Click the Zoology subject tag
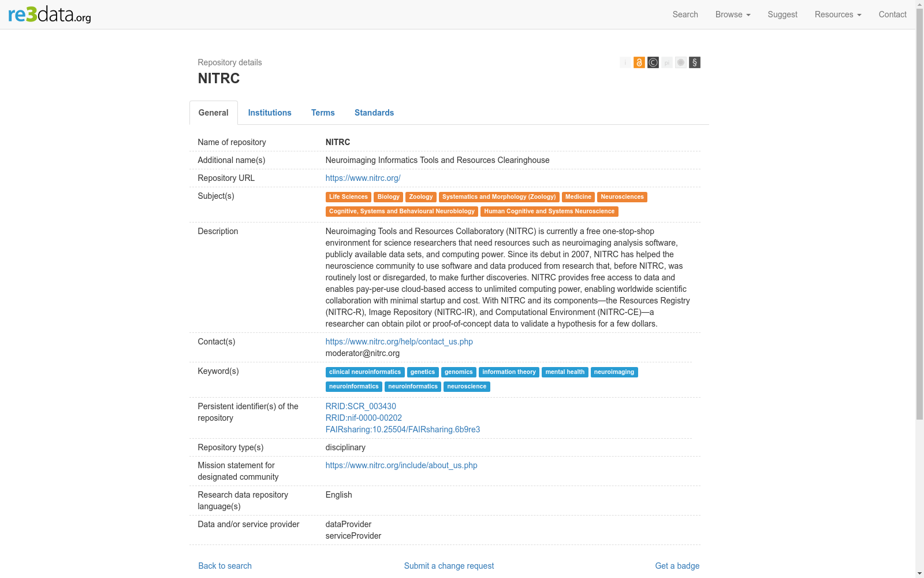This screenshot has width=924, height=578. pos(421,197)
